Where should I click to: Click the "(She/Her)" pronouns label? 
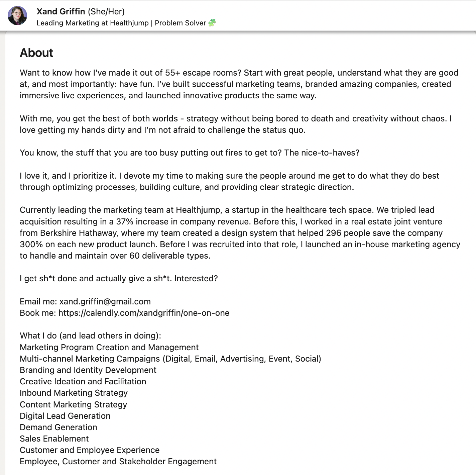tap(106, 11)
